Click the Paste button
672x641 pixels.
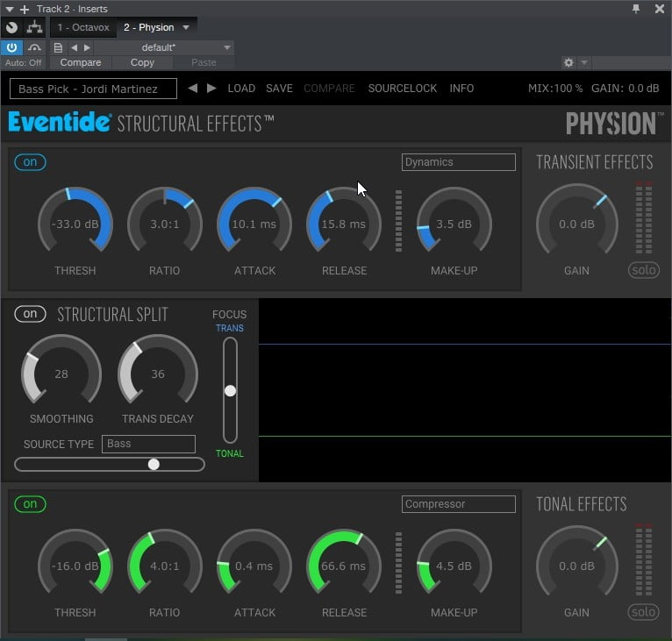(204, 62)
